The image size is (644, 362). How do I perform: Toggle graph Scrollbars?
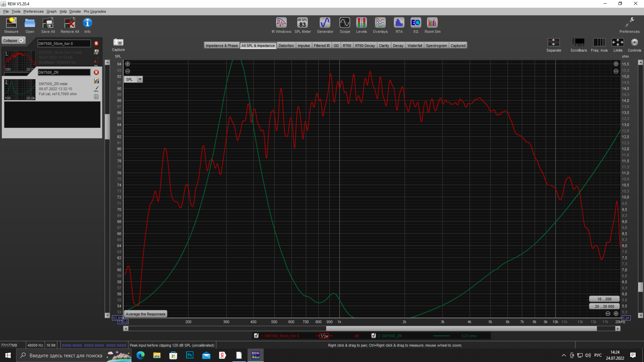tap(578, 45)
